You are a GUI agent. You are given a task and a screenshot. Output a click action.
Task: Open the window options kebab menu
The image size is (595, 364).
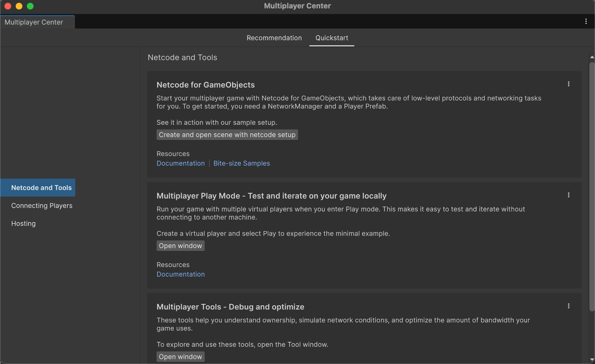(x=586, y=22)
